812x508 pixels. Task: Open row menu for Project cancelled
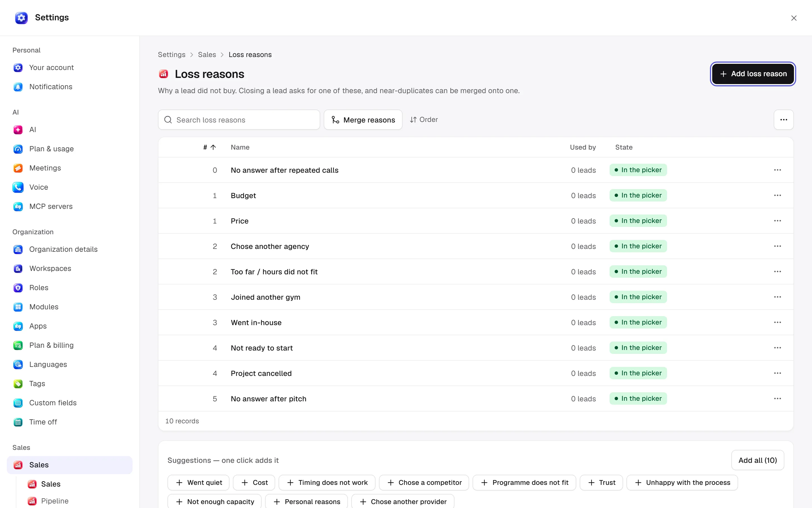[777, 373]
